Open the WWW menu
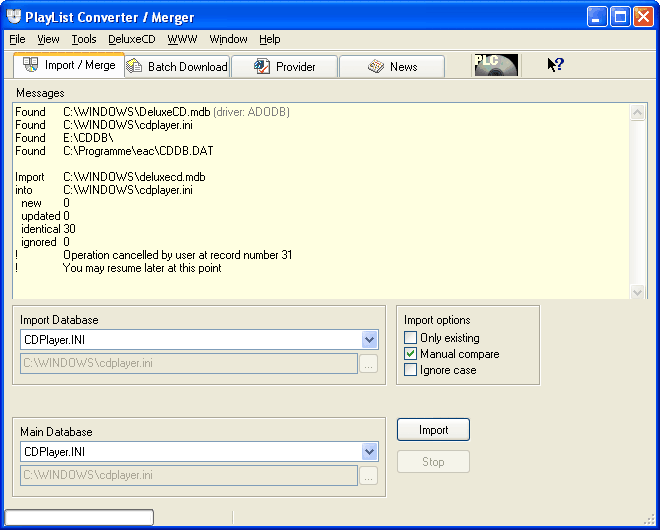The height and width of the screenshot is (530, 660). pyautogui.click(x=182, y=39)
